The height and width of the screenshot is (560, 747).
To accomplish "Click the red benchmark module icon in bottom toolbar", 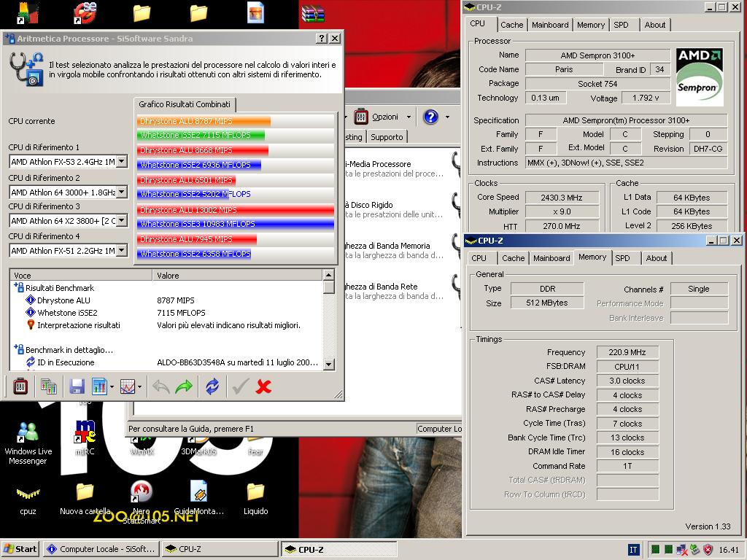I will 20,386.
